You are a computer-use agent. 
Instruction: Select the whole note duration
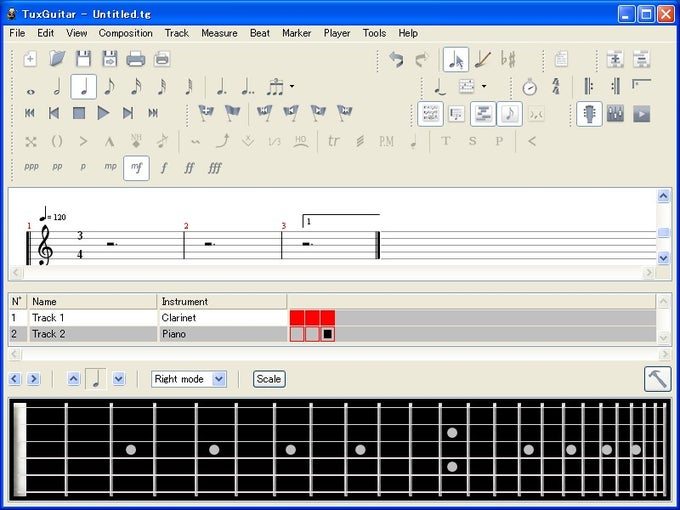[30, 91]
